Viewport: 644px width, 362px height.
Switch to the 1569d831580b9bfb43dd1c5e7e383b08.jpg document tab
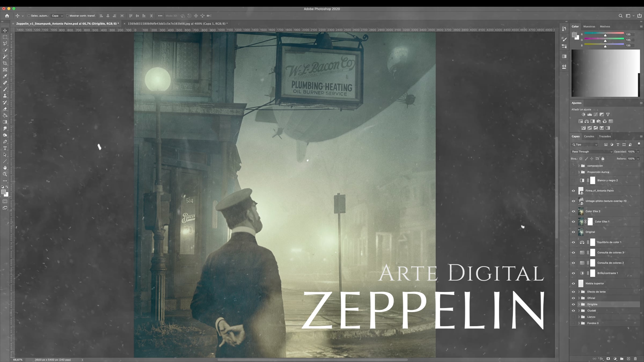point(177,24)
